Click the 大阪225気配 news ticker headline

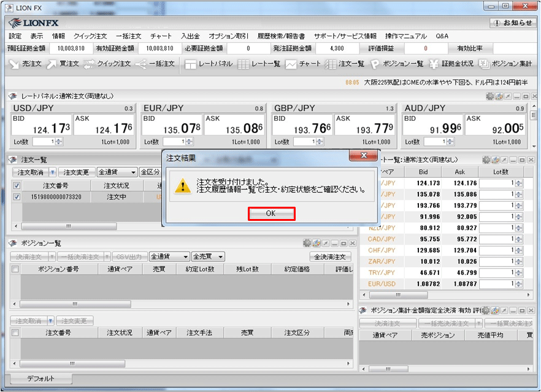coord(446,82)
